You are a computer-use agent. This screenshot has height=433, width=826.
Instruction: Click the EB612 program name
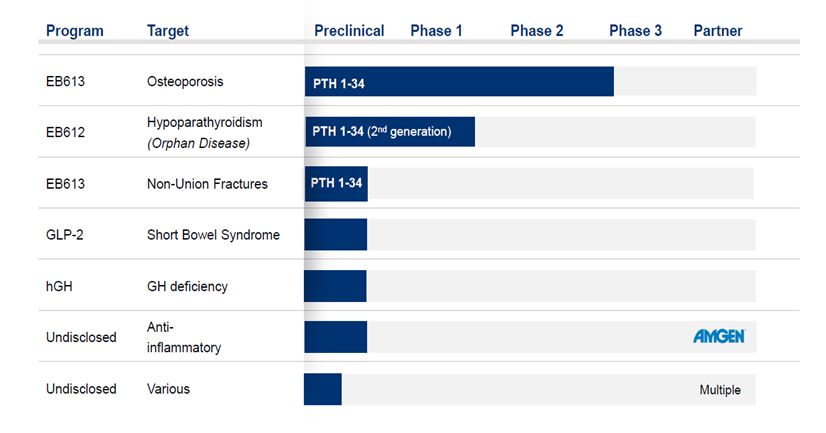coord(66,131)
